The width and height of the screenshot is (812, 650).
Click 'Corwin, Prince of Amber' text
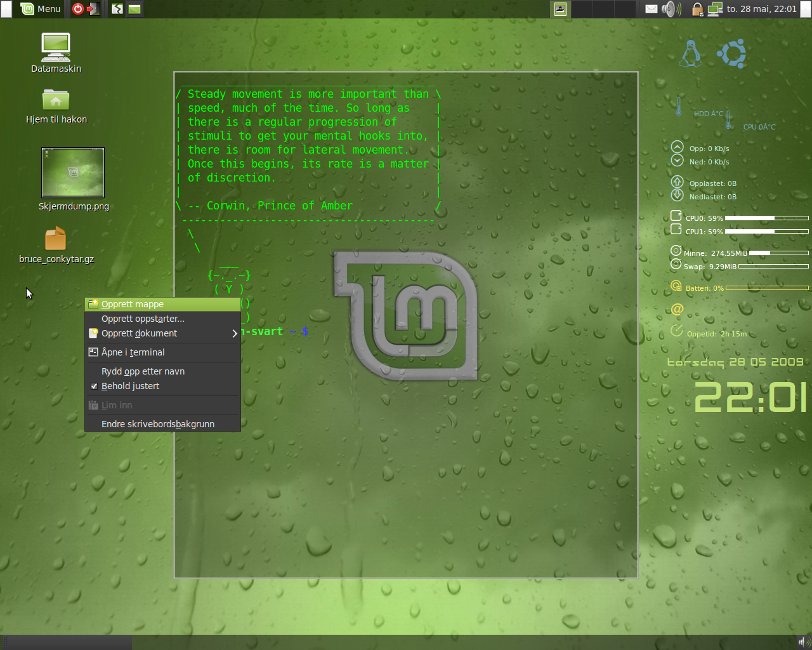click(280, 206)
